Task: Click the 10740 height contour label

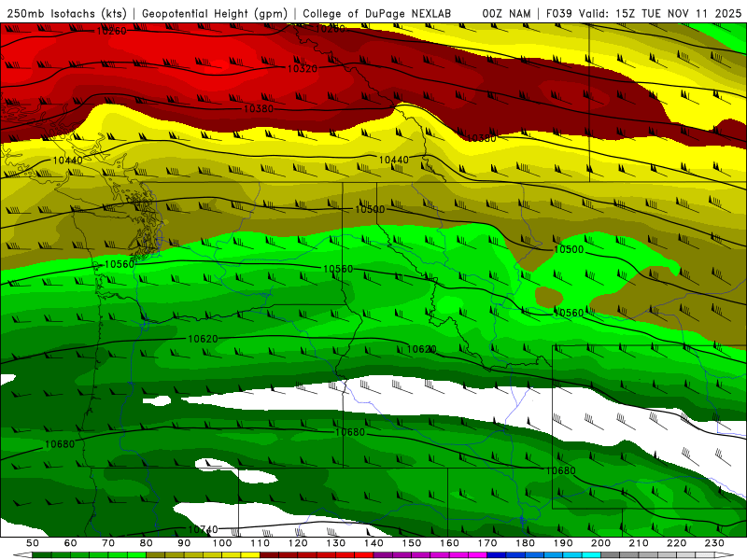Action: pyautogui.click(x=203, y=529)
